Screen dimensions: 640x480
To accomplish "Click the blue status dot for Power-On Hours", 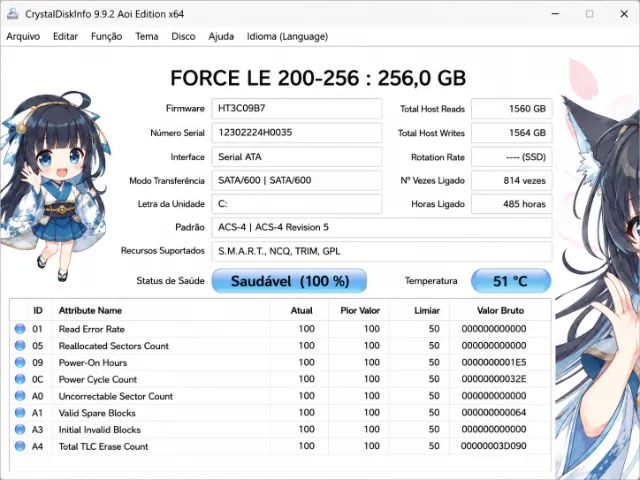I will point(20,362).
